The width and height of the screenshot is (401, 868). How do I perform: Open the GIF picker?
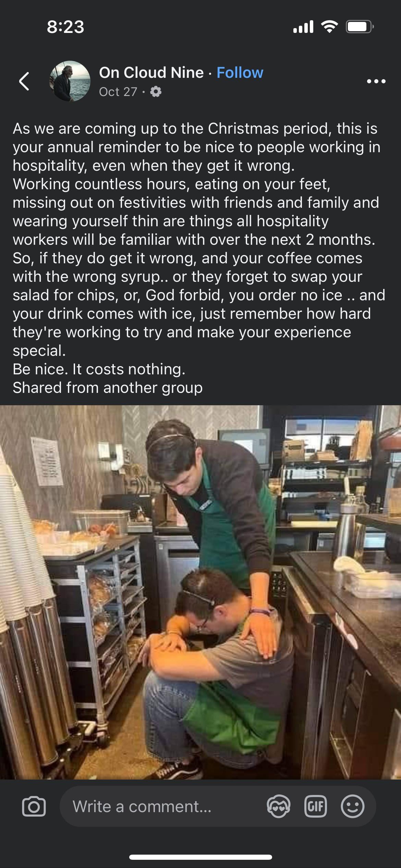pyautogui.click(x=315, y=806)
